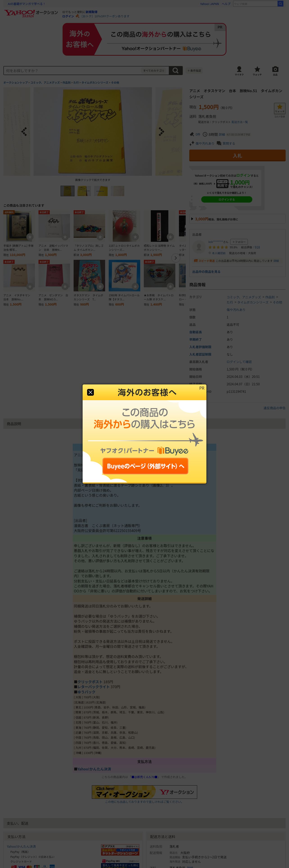
Task: Expand the ＋条件指定 search options
Action: 194,71
